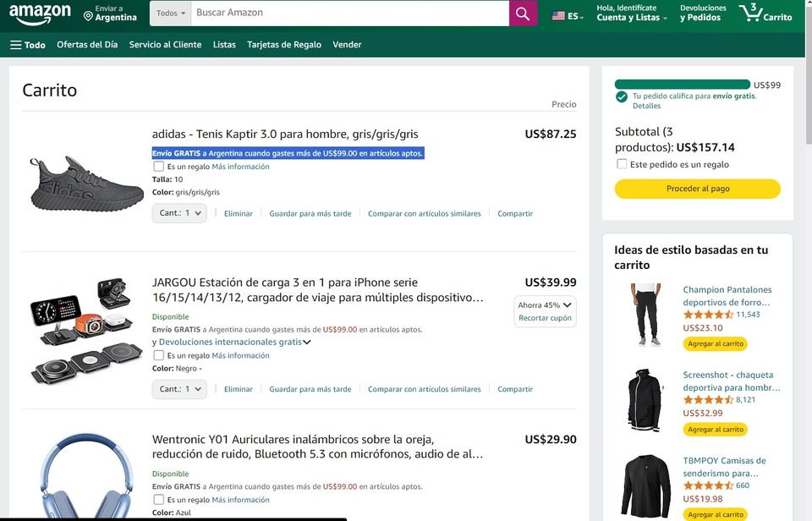The image size is (812, 521).
Task: Click the 'Buscar Amazon' search field
Action: [x=350, y=14]
